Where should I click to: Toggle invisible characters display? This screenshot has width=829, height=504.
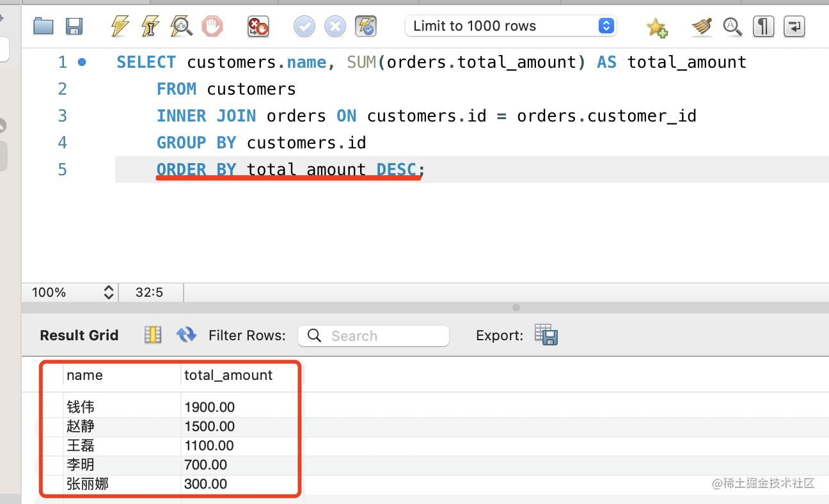coord(763,26)
